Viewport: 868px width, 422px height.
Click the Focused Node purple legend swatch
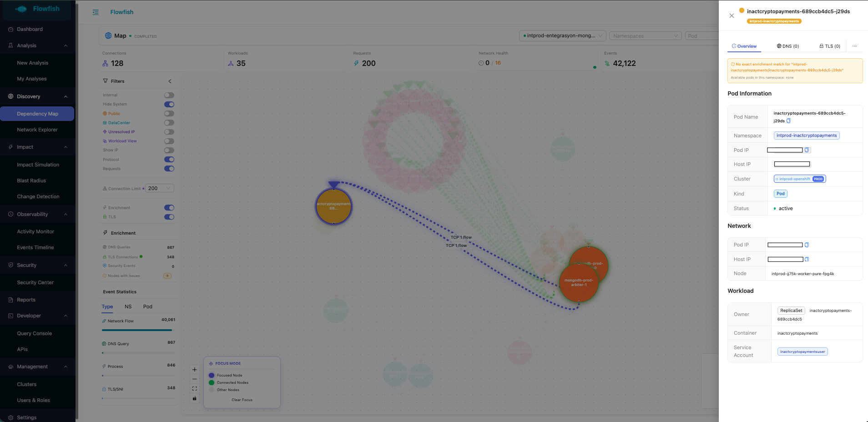point(212,376)
